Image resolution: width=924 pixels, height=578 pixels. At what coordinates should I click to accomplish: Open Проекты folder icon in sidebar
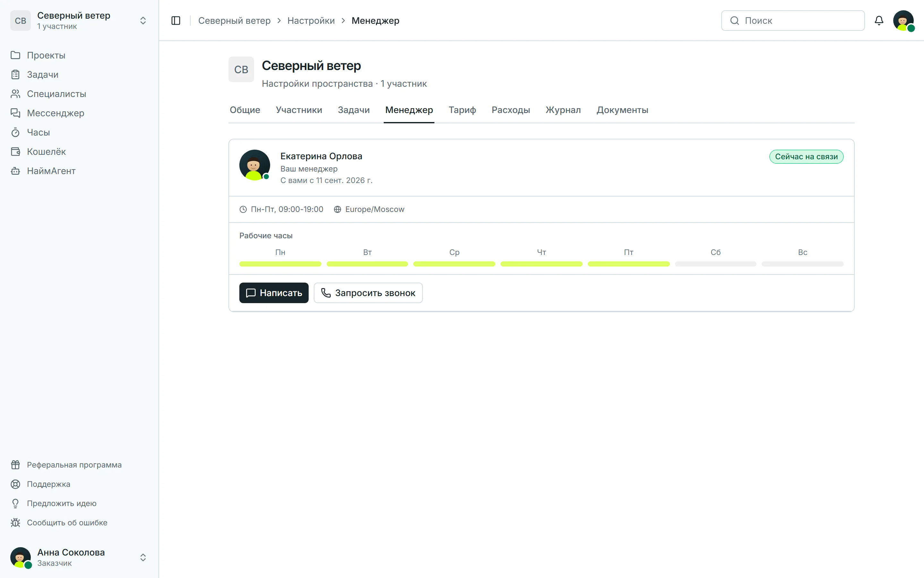[15, 55]
